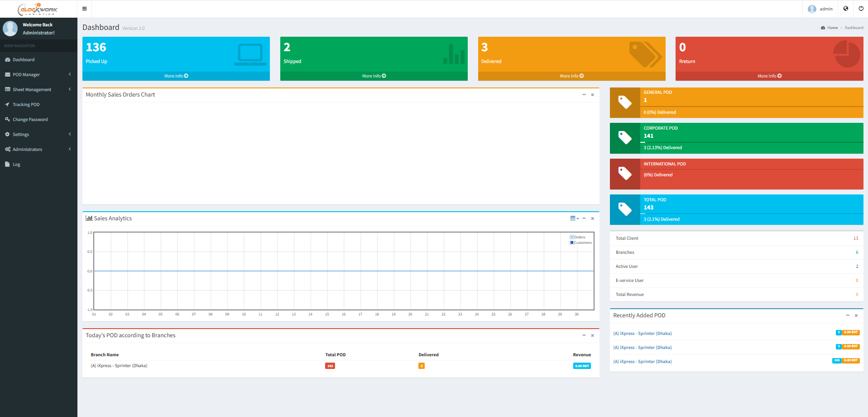The width and height of the screenshot is (868, 417).
Task: Toggle the sidebar with the hamburger icon
Action: [x=84, y=9]
